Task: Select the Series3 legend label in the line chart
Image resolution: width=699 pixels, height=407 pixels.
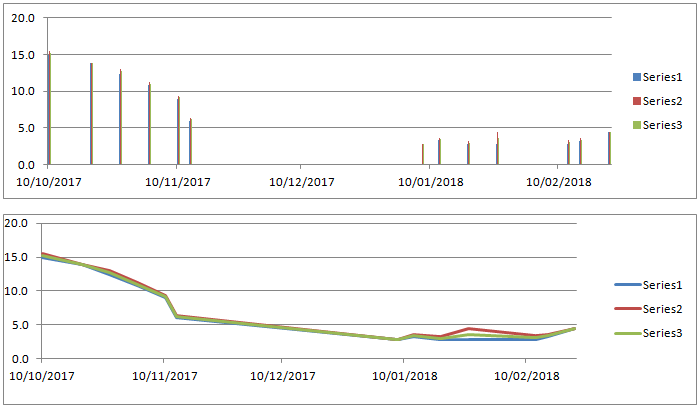Action: pos(661,333)
